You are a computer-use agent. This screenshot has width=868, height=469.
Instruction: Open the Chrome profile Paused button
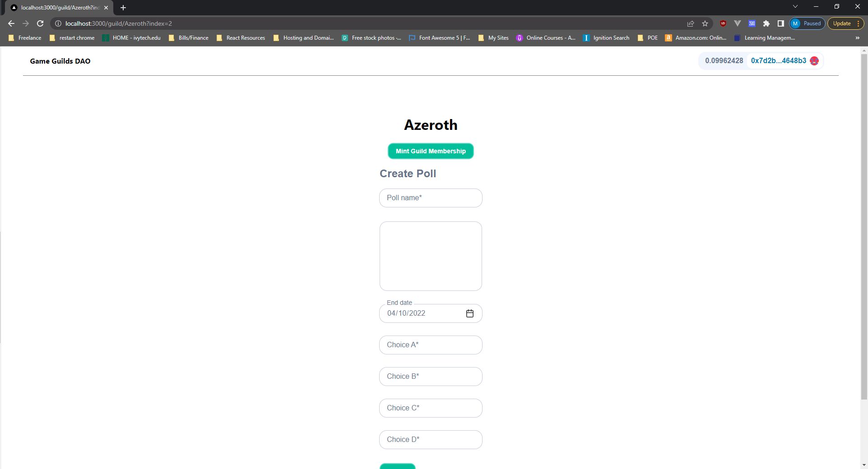[x=807, y=23]
